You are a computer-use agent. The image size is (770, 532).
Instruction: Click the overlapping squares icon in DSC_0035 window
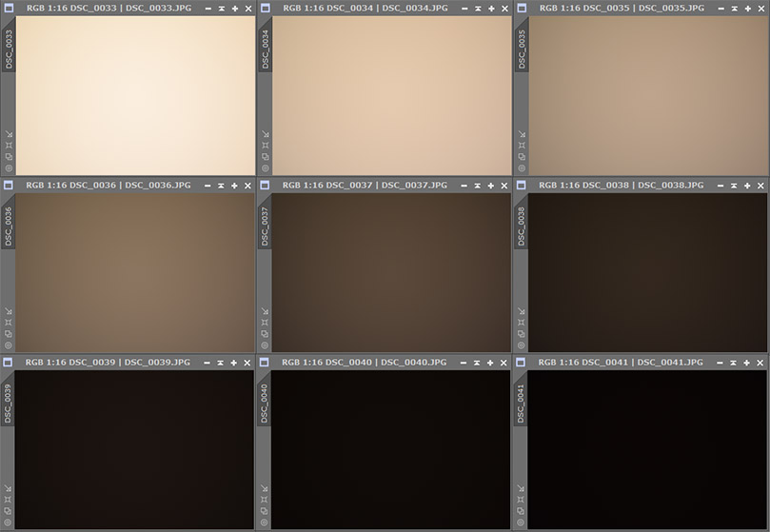[522, 156]
